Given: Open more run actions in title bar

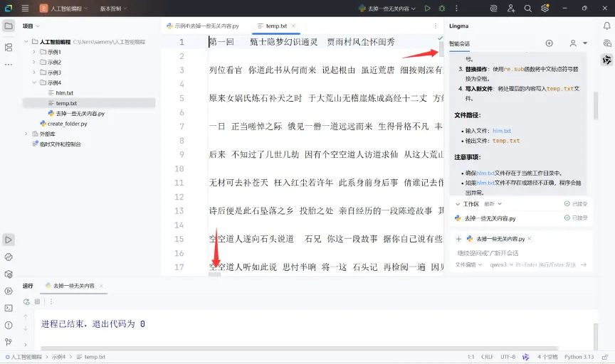Looking at the screenshot, I should [456, 9].
